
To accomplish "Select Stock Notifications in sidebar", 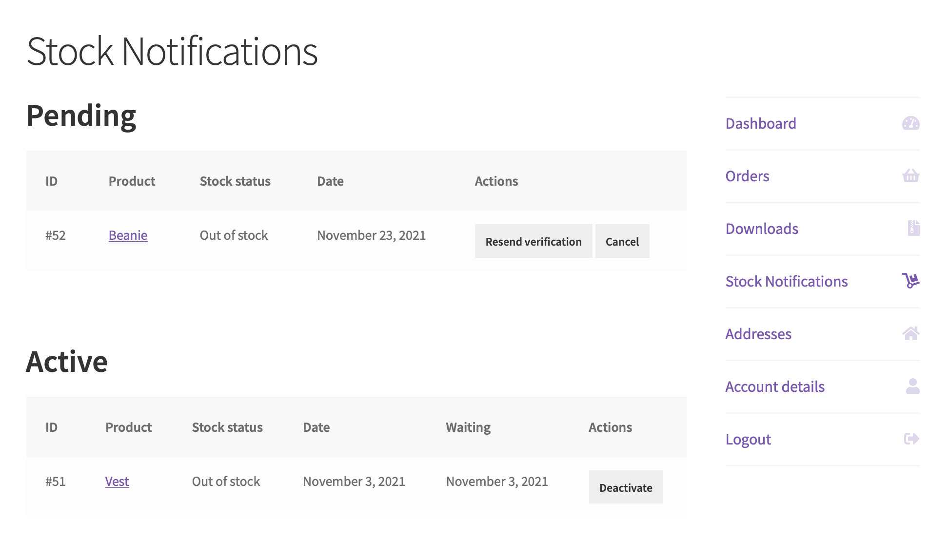I will tap(786, 281).
